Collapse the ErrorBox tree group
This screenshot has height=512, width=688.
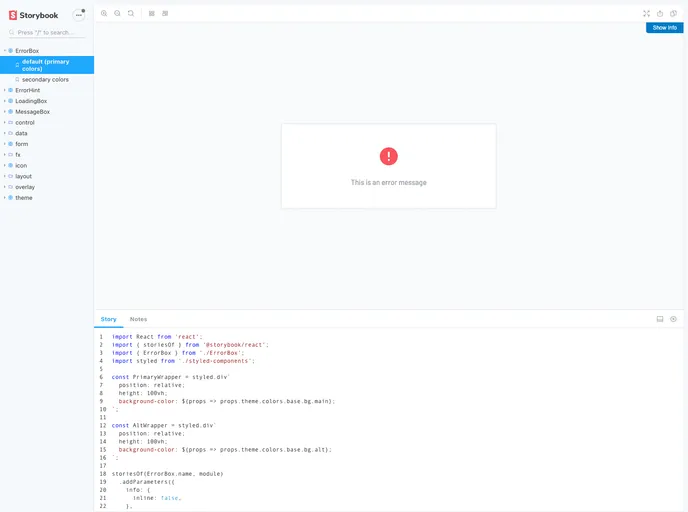click(x=27, y=51)
